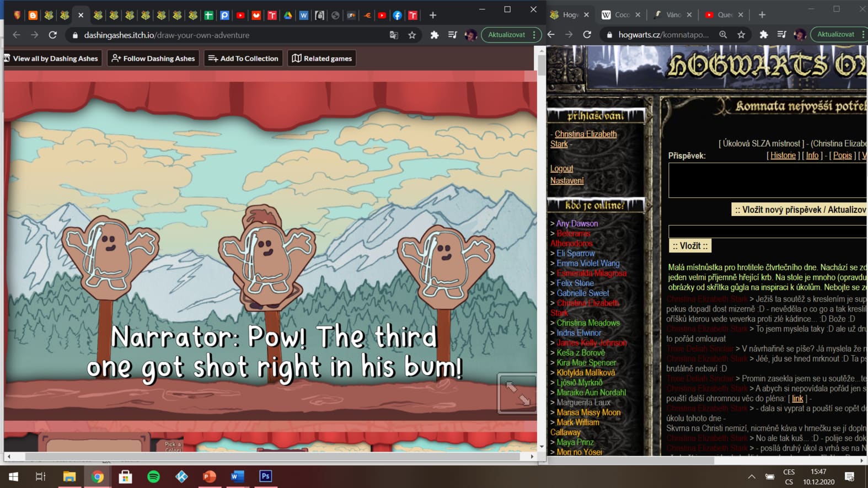The width and height of the screenshot is (868, 488).
Task: Open media controls in left browser toolbar
Action: 453,35
